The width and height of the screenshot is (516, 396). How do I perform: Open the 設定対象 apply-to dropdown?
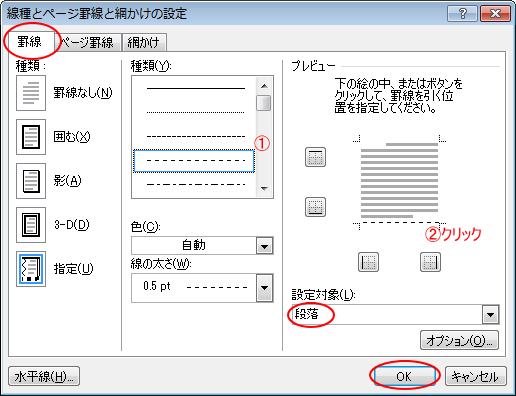490,314
